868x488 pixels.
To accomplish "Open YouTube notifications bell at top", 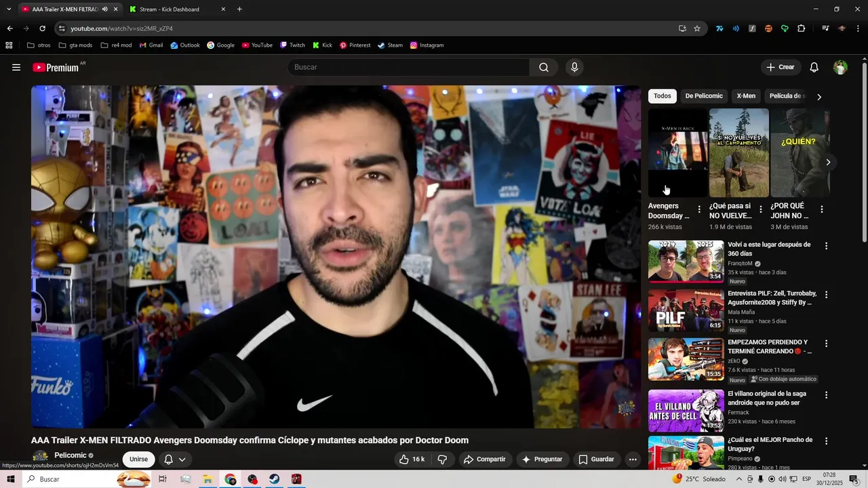I will pyautogui.click(x=814, y=67).
